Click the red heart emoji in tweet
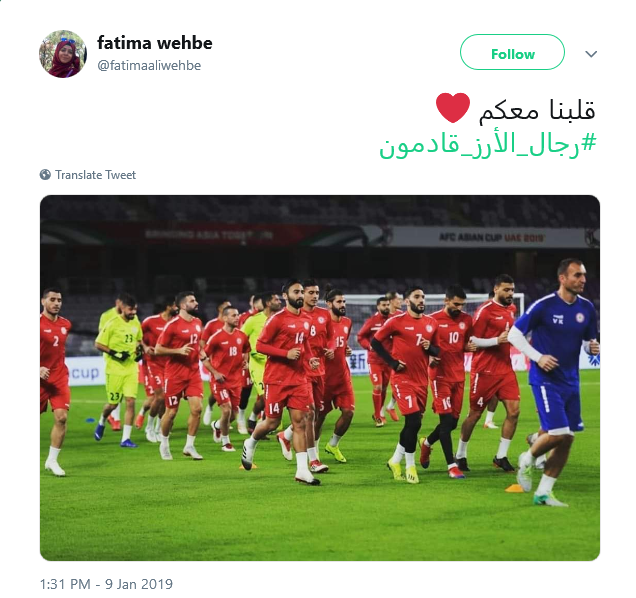This screenshot has height=598, width=636. point(453,108)
